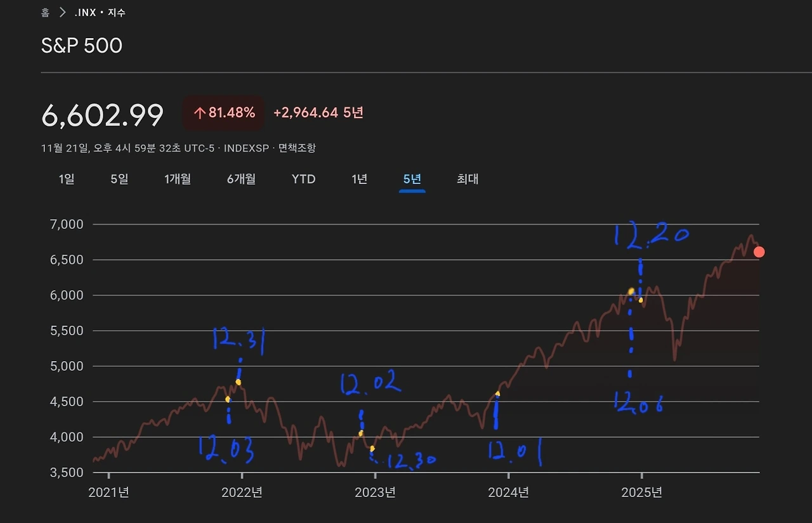Go to the 홈 breadcrumb link
Image resolution: width=812 pixels, height=523 pixels.
[46, 12]
